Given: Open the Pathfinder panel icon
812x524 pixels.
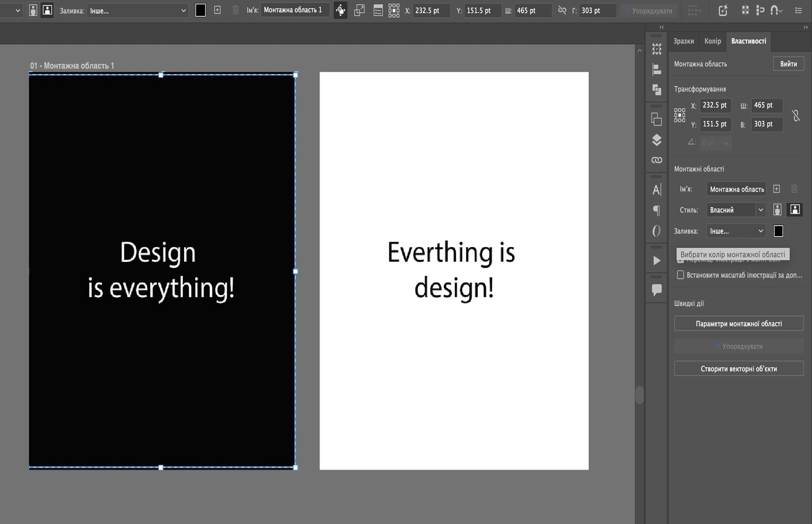Looking at the screenshot, I should pos(656,90).
